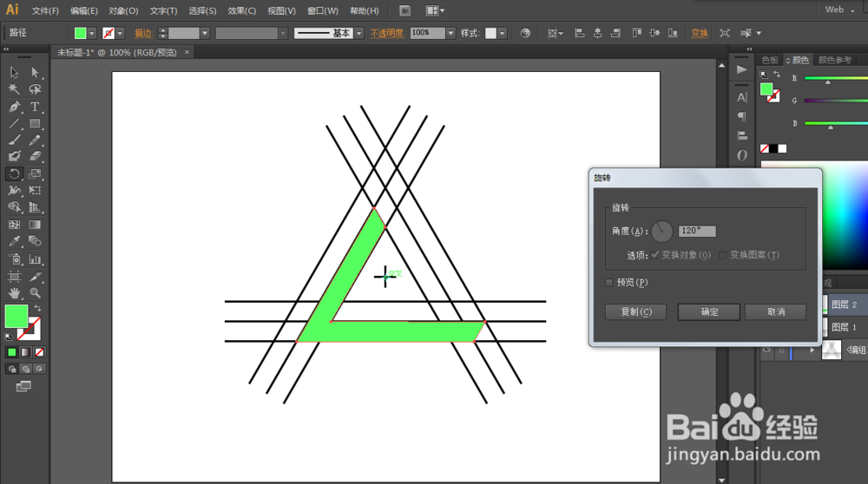Select the Gradient tool

pos(35,225)
